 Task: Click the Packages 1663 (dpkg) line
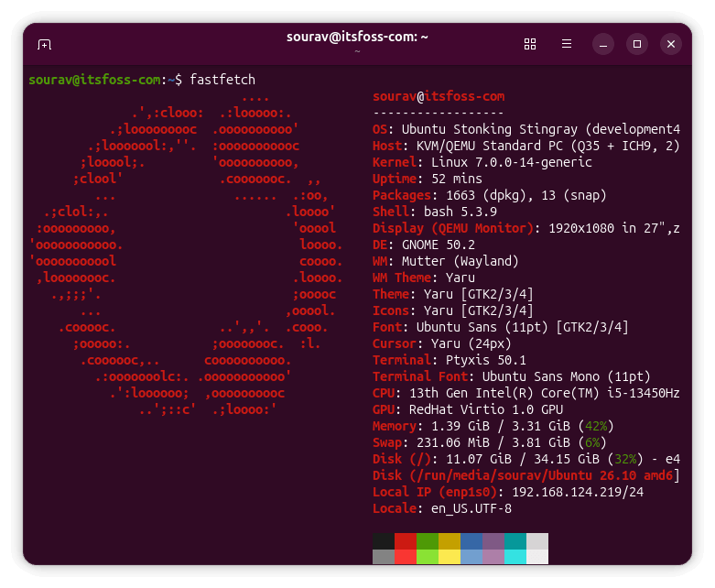489,195
